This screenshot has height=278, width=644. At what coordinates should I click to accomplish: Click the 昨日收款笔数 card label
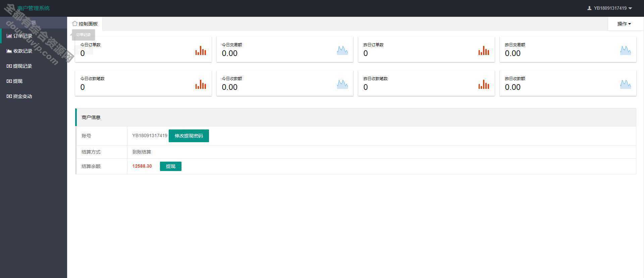[376, 78]
